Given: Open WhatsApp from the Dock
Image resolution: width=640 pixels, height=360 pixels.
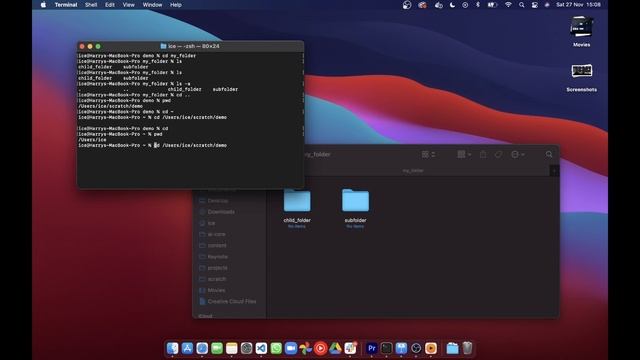Looking at the screenshot, I should coord(276,348).
